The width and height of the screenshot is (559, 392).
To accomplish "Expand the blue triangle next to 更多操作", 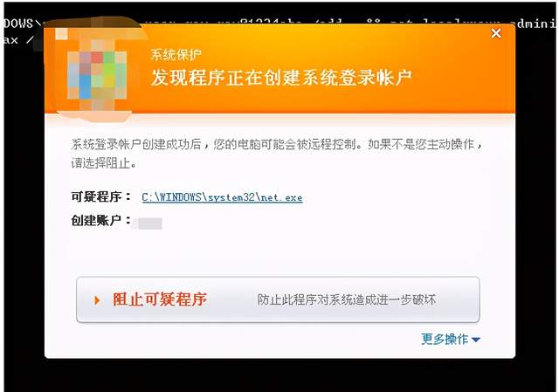I will click(475, 340).
